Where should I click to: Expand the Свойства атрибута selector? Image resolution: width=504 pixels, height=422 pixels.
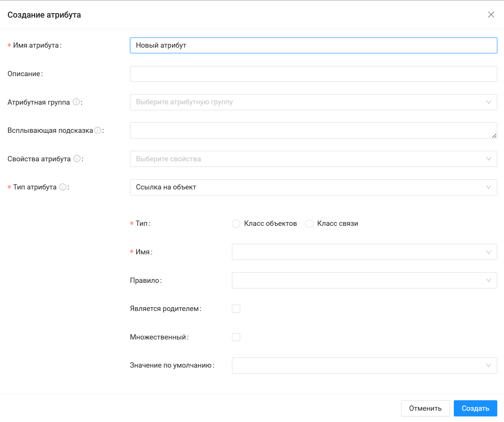tap(313, 159)
